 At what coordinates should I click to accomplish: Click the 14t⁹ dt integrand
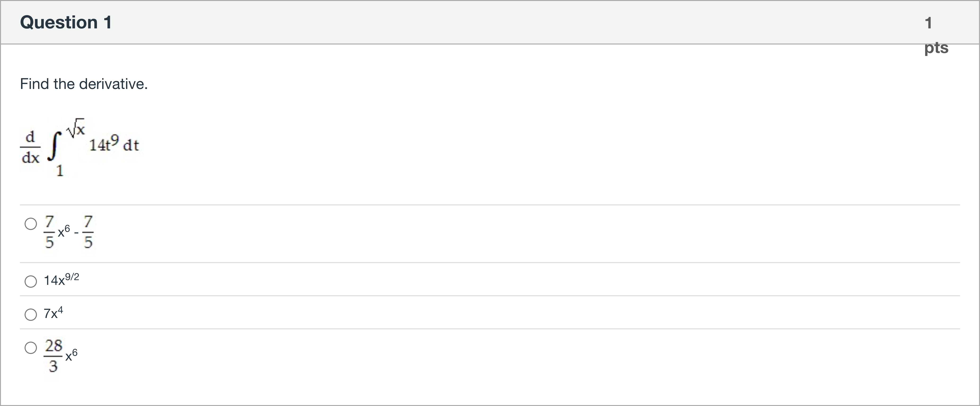[x=114, y=145]
